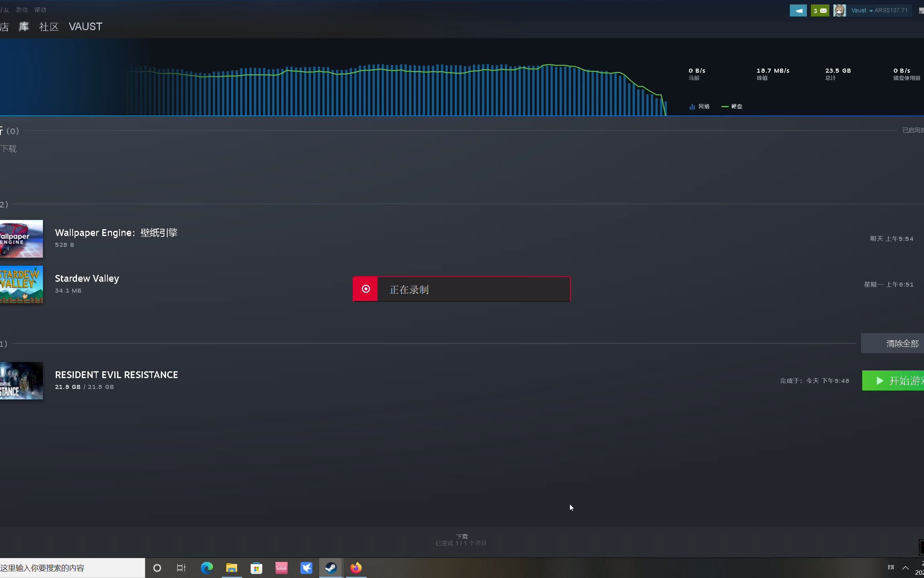The width and height of the screenshot is (924, 578).
Task: Click the red recording indicator icon
Action: click(x=366, y=289)
